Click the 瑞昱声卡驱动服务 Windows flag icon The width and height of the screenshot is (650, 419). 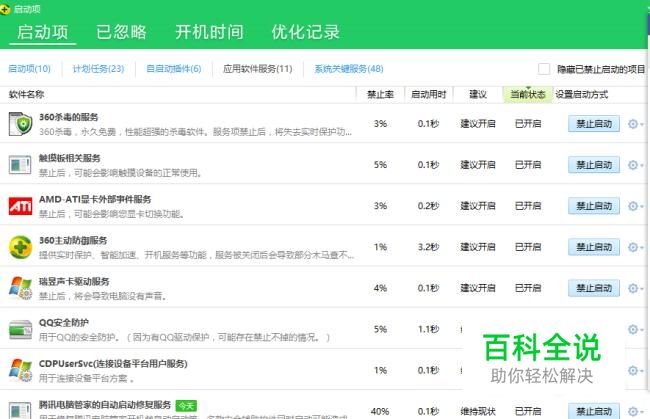tap(20, 288)
